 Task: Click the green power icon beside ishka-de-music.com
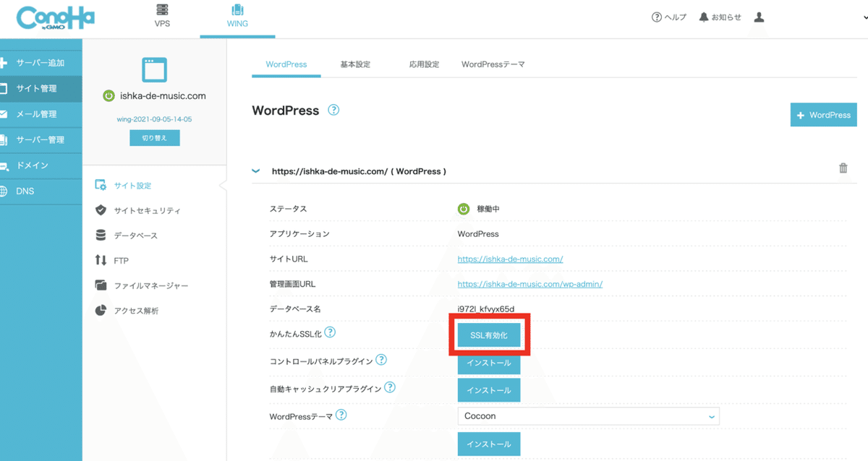(x=109, y=95)
